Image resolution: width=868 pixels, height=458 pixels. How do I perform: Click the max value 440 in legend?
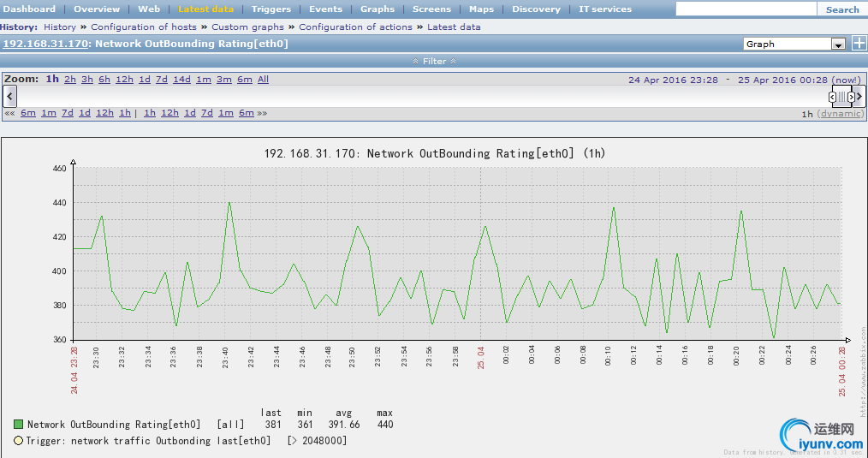point(384,425)
